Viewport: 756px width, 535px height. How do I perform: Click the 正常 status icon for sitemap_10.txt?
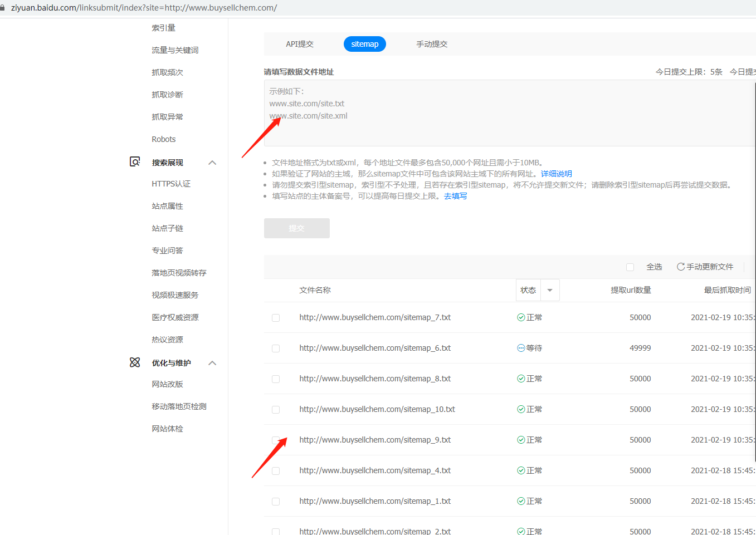[521, 409]
